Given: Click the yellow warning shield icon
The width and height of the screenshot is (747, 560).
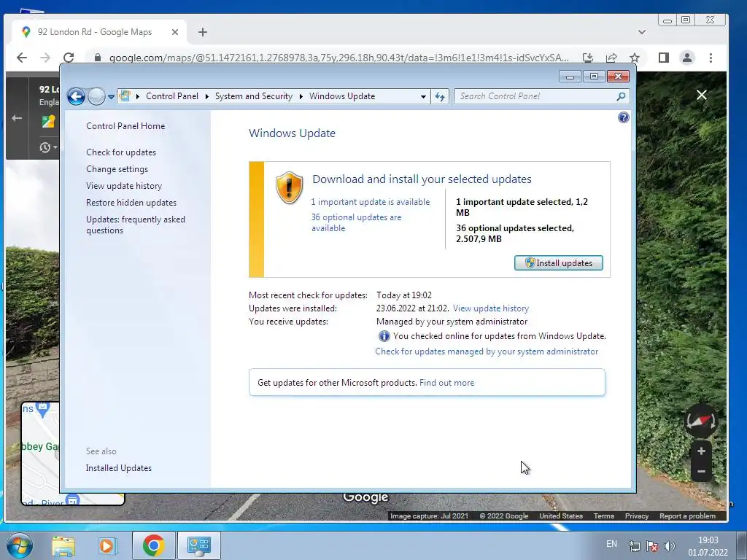Looking at the screenshot, I should pyautogui.click(x=289, y=187).
